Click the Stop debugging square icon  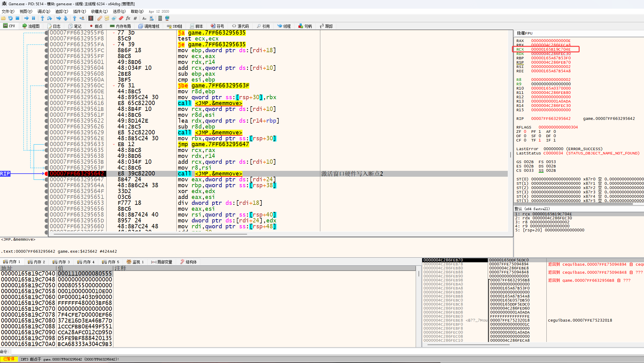click(x=18, y=18)
